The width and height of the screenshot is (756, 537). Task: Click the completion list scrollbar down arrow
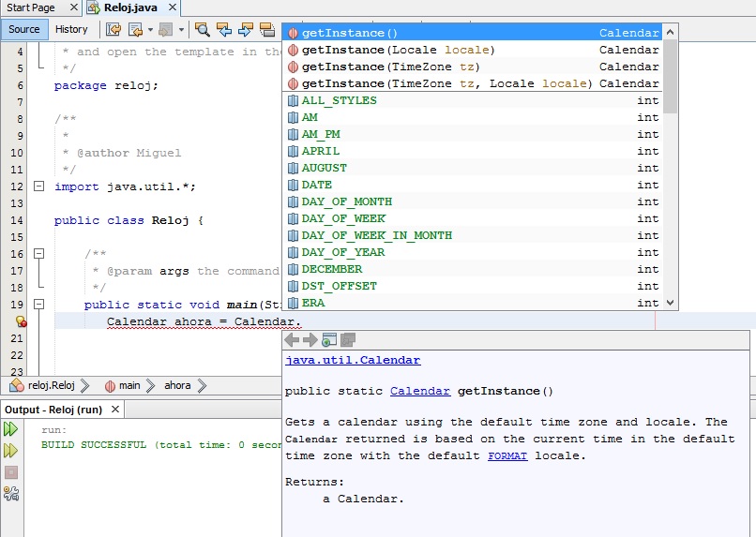pos(670,303)
